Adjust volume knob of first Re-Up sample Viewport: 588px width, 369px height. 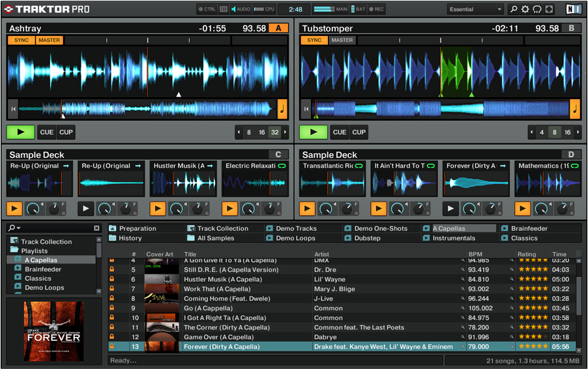coord(33,209)
